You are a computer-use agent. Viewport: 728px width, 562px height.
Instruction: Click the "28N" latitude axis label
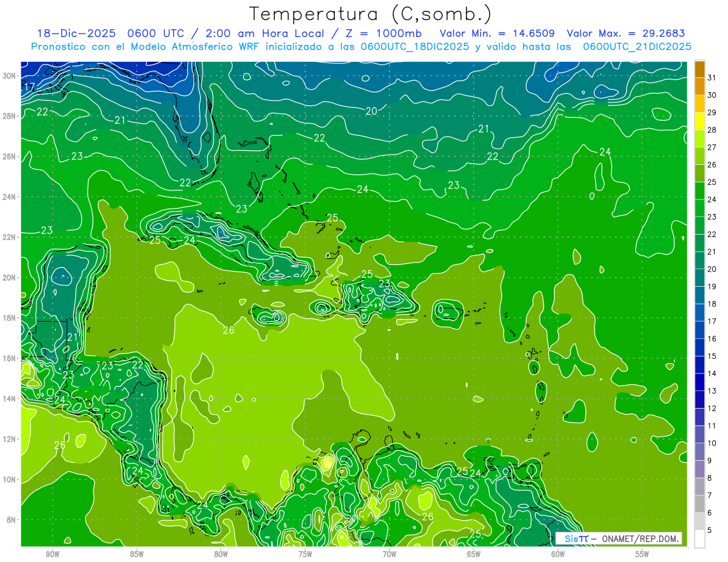pos(9,116)
